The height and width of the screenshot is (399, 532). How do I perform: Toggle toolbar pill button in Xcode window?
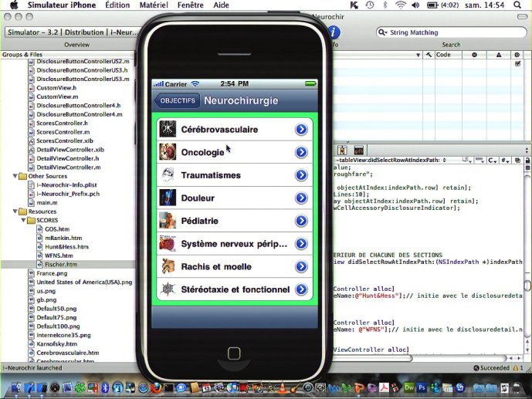coord(522,17)
